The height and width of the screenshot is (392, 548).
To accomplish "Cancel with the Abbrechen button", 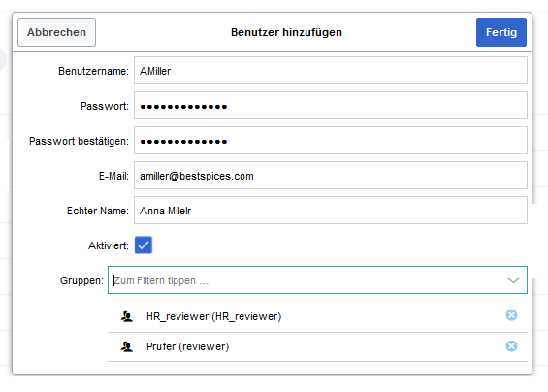I will (x=56, y=33).
